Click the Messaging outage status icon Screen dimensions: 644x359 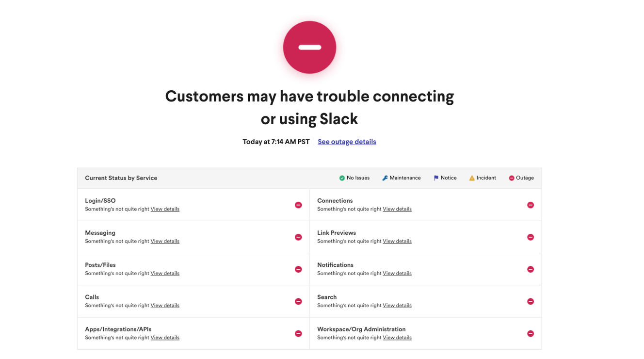298,237
